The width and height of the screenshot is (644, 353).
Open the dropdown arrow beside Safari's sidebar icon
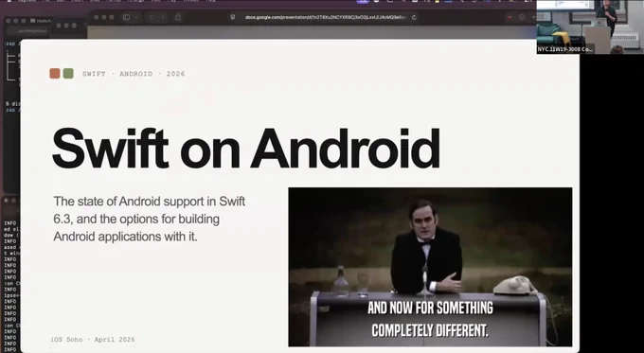[135, 17]
